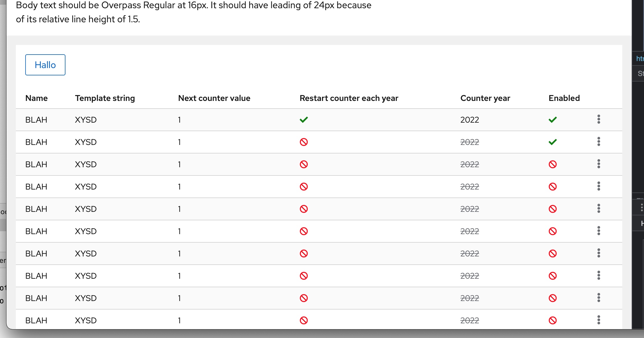The width and height of the screenshot is (644, 338).
Task: Open kebab actions menu in second row
Action: pos(599,142)
